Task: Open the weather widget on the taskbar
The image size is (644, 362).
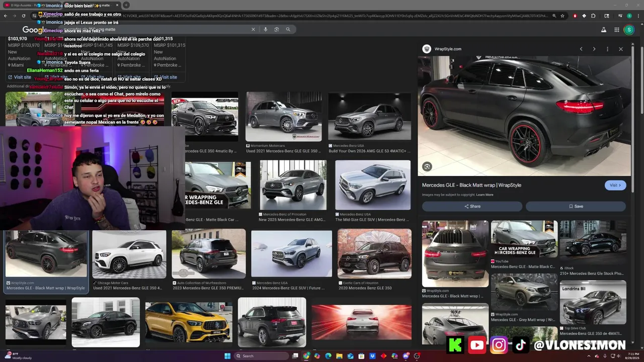Action: coord(18,356)
